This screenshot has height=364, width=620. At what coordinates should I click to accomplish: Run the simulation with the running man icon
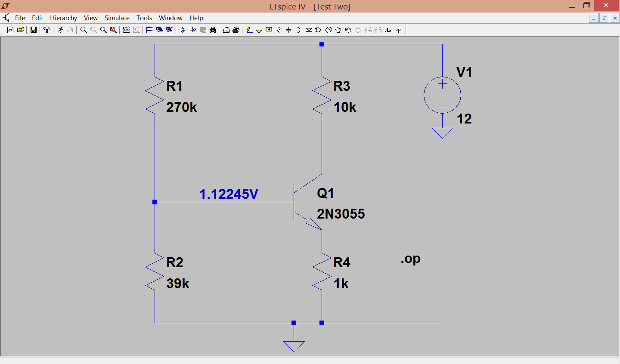pyautogui.click(x=60, y=30)
